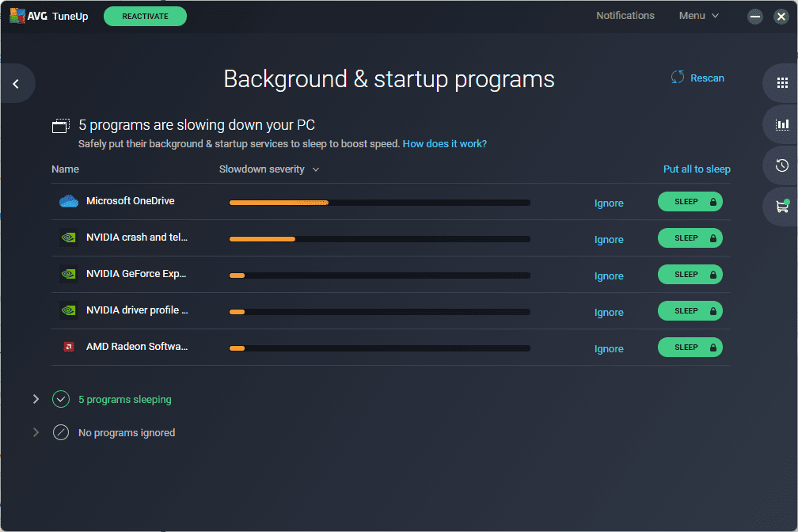Open the statistics bar chart icon
The width and height of the screenshot is (798, 532).
pyautogui.click(x=782, y=124)
